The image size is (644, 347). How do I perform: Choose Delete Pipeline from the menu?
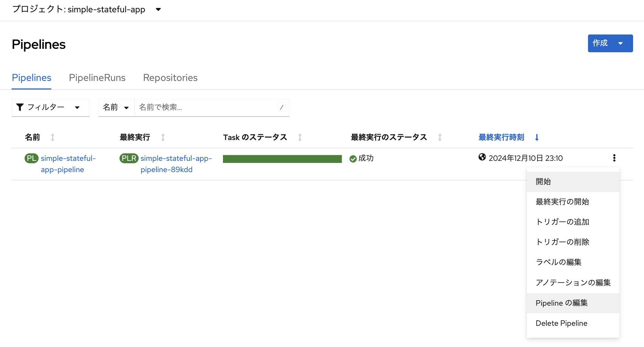[561, 323]
